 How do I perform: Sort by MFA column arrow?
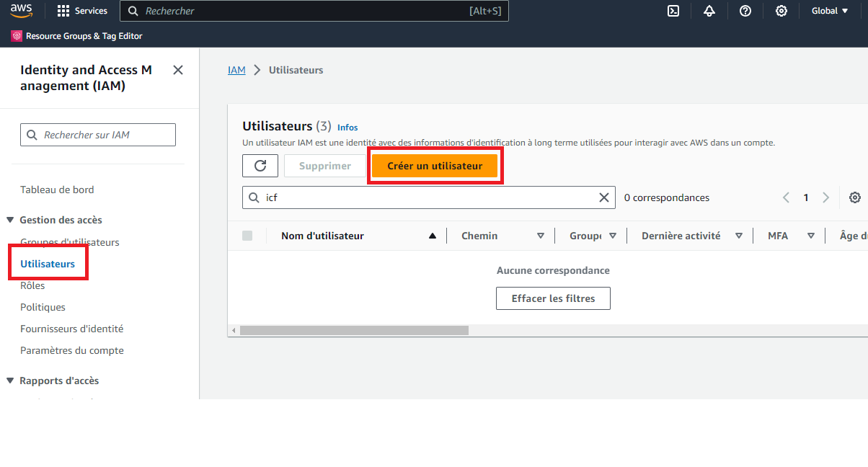[811, 236]
